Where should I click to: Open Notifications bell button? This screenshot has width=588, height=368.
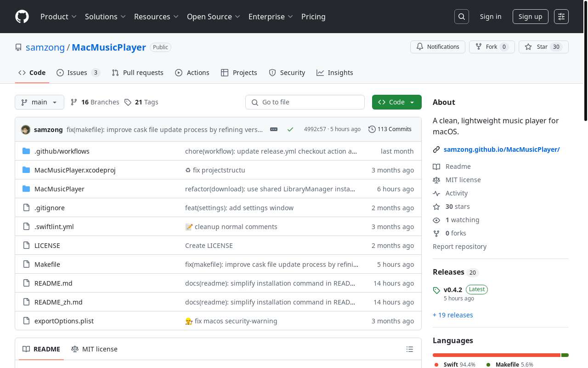click(438, 47)
